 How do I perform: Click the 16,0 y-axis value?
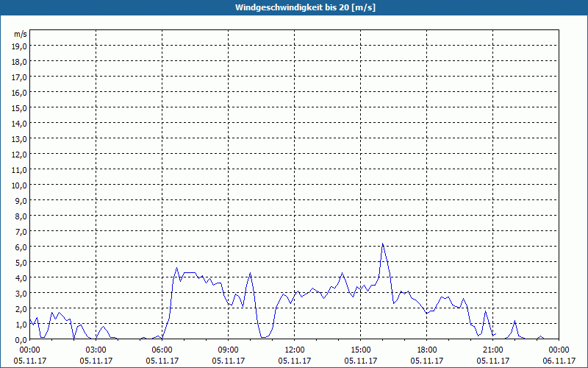click(x=20, y=93)
